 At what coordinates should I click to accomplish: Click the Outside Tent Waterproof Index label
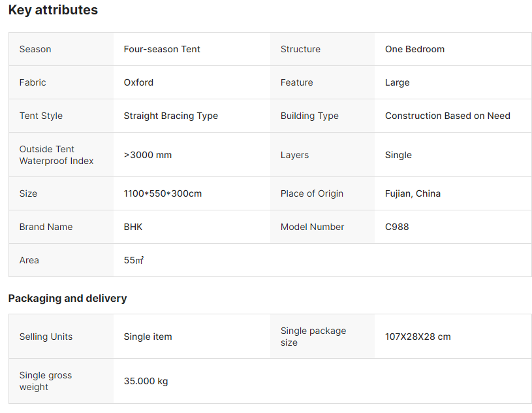click(56, 155)
